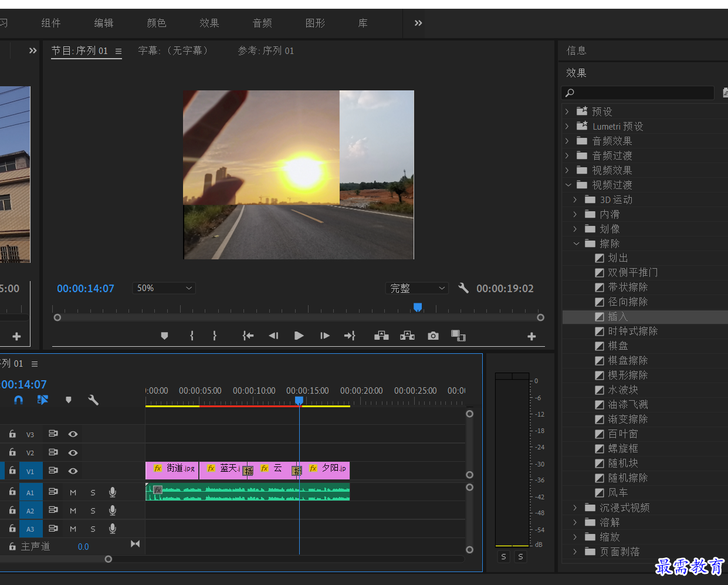Solo left channel in the audio meters
This screenshot has height=585, width=728.
point(503,556)
